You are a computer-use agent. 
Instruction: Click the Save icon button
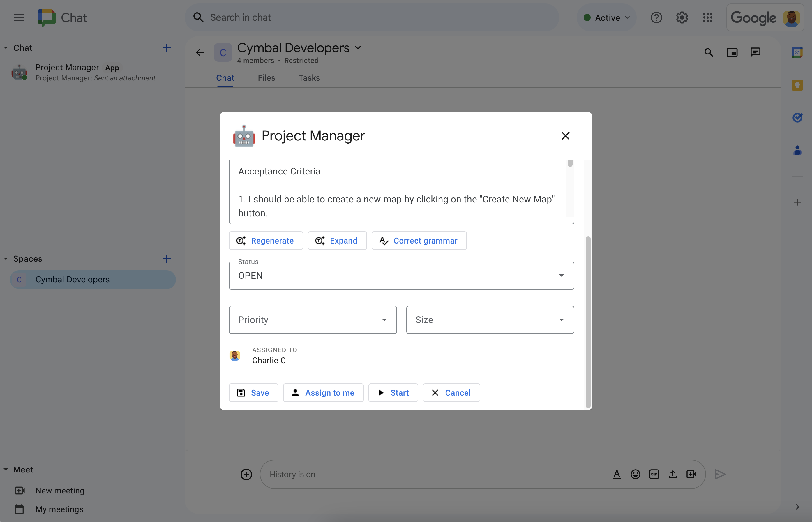tap(241, 392)
